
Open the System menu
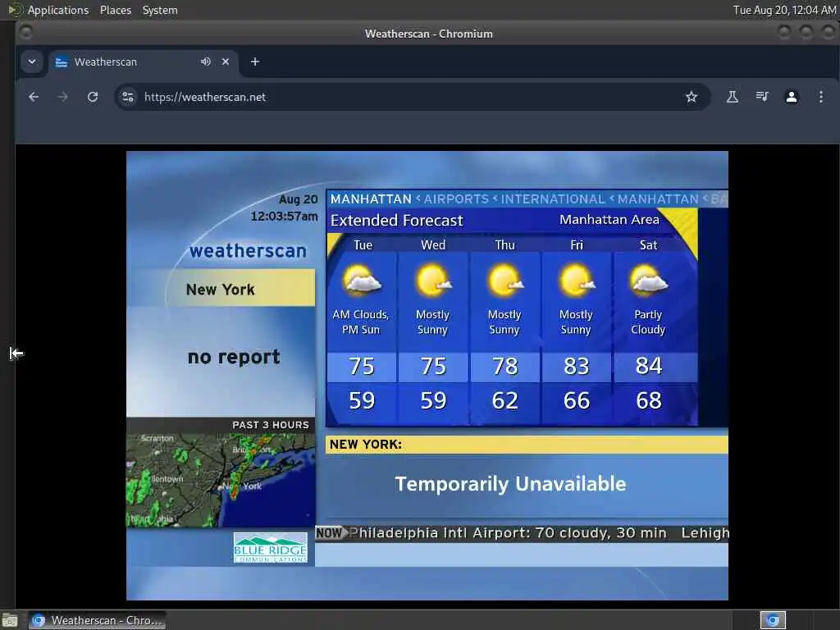tap(160, 10)
